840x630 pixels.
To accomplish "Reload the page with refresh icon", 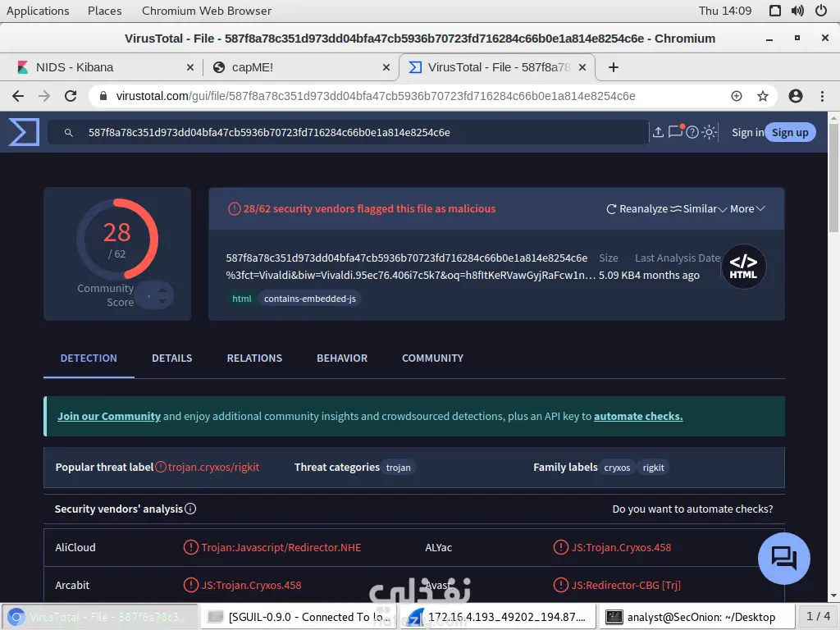I will pyautogui.click(x=71, y=96).
